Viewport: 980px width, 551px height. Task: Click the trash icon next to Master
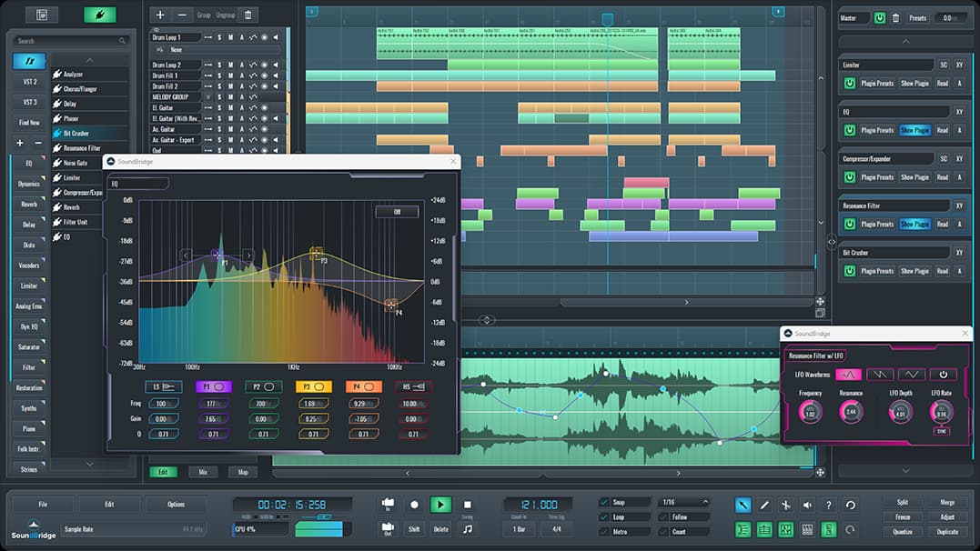click(895, 17)
